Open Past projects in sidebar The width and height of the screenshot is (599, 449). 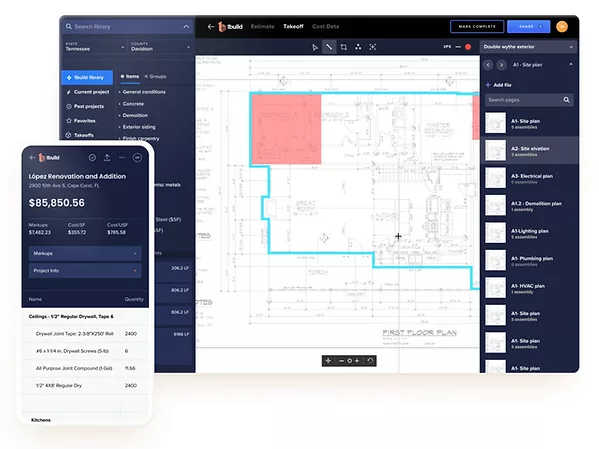tap(85, 106)
